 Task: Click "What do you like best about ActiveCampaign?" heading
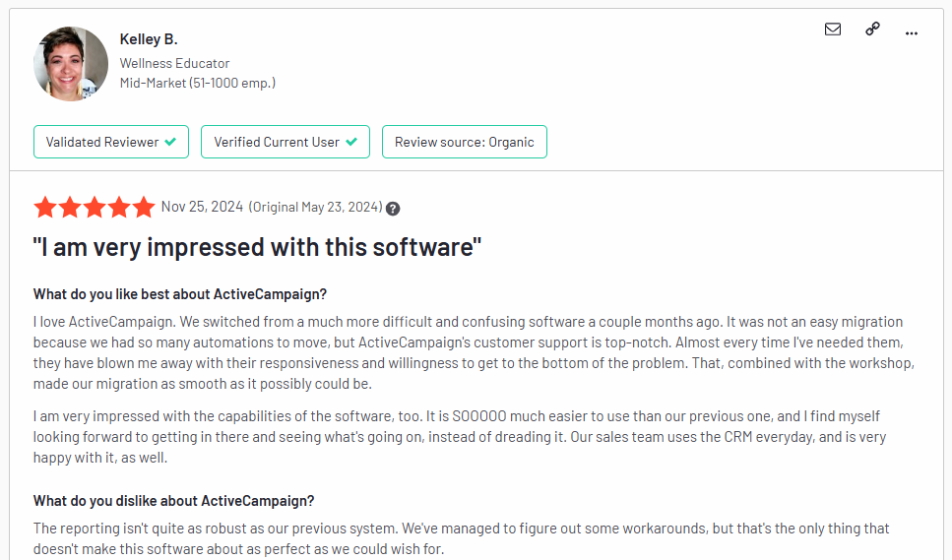180,294
